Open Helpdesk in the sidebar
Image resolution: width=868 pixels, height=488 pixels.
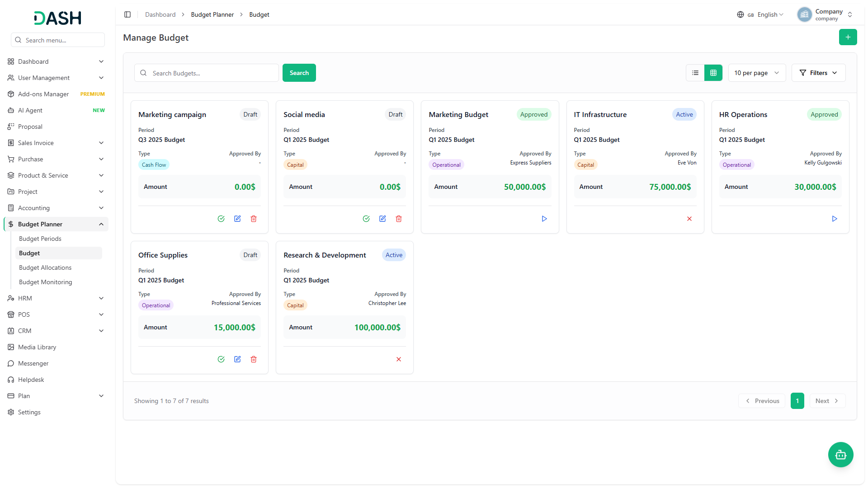[56, 380]
